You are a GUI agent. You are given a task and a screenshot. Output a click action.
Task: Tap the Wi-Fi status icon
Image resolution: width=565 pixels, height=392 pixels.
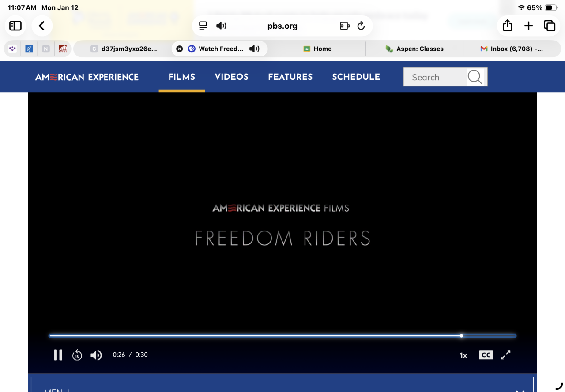click(x=521, y=8)
